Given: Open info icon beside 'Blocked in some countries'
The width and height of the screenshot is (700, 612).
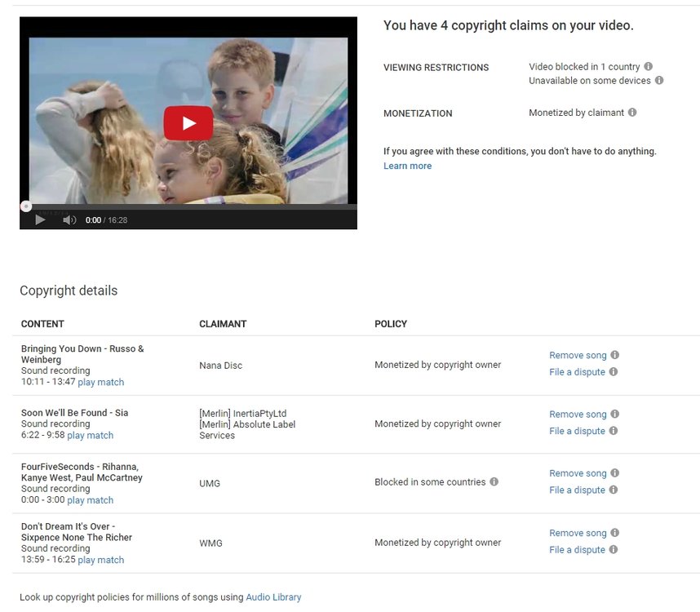Looking at the screenshot, I should coord(494,481).
